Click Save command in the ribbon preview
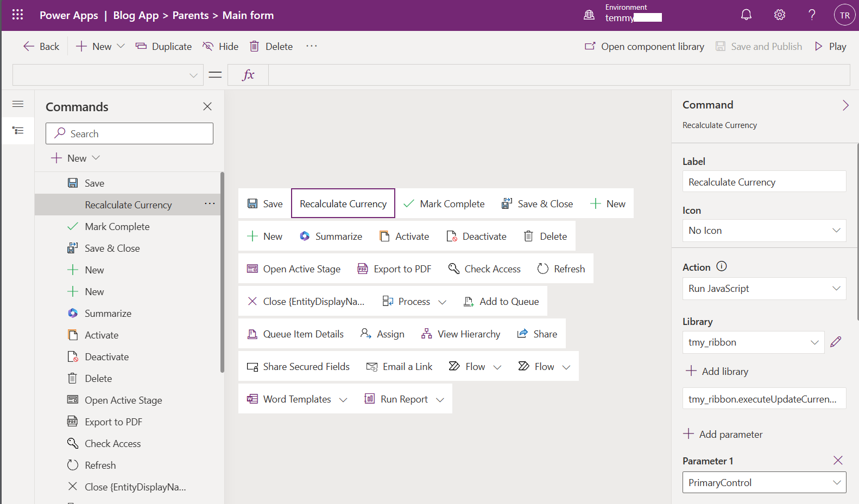Image resolution: width=859 pixels, height=504 pixels. pyautogui.click(x=265, y=203)
